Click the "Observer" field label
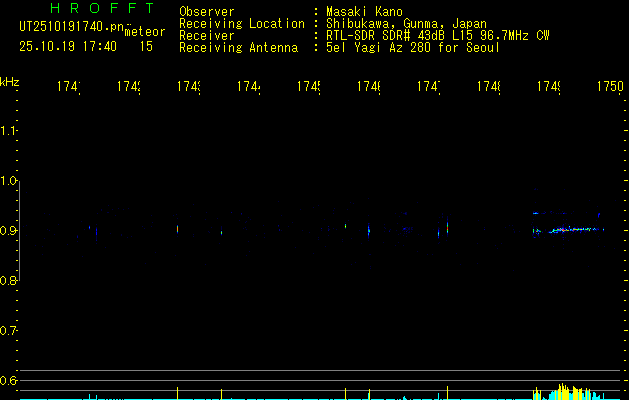The image size is (629, 400). (207, 11)
